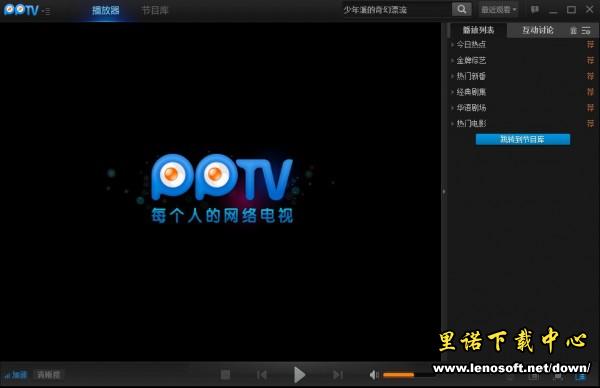Click the search box in the title bar

tap(396, 10)
